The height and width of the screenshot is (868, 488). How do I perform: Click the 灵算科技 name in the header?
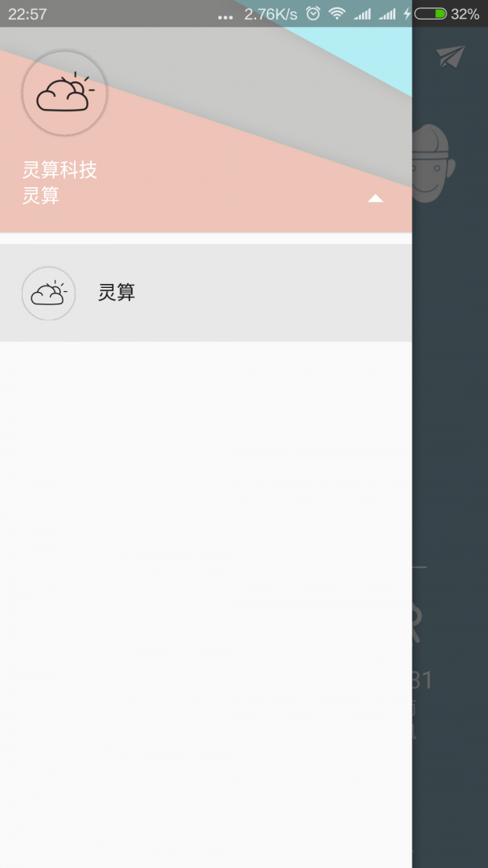(x=59, y=170)
